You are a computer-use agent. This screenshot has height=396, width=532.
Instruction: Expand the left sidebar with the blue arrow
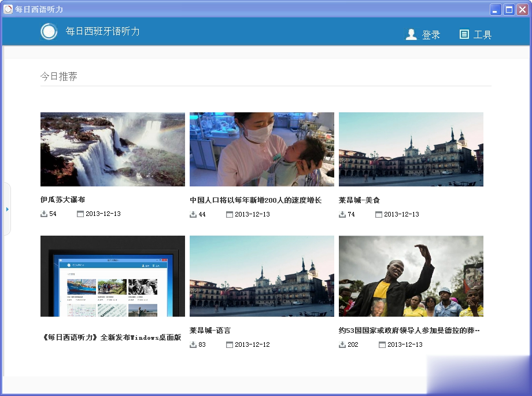[x=6, y=210]
